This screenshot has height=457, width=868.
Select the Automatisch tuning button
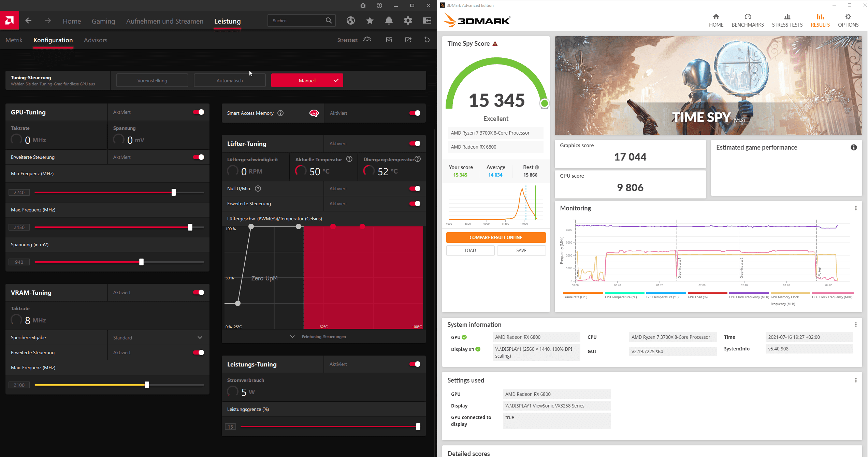point(230,81)
